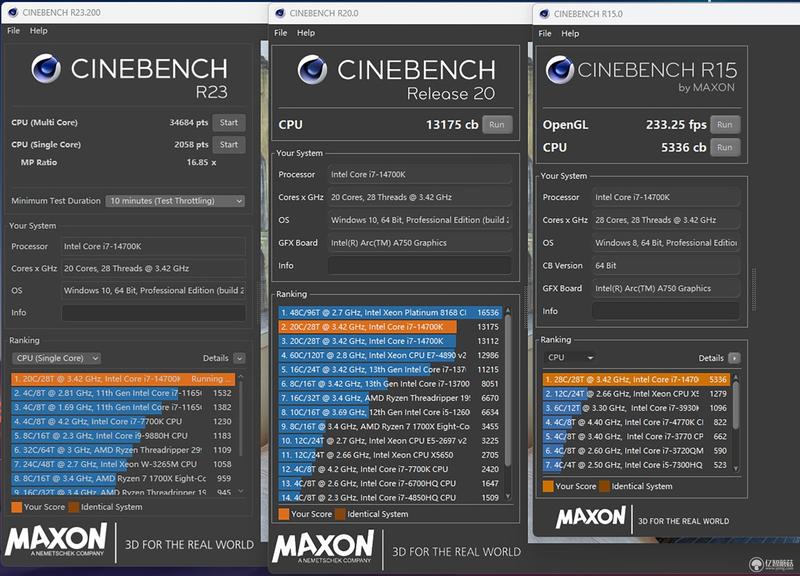Select R20 ranking row 'Xeon CPU E7-4890 v2'
Image resolution: width=800 pixels, height=576 pixels.
coord(390,355)
